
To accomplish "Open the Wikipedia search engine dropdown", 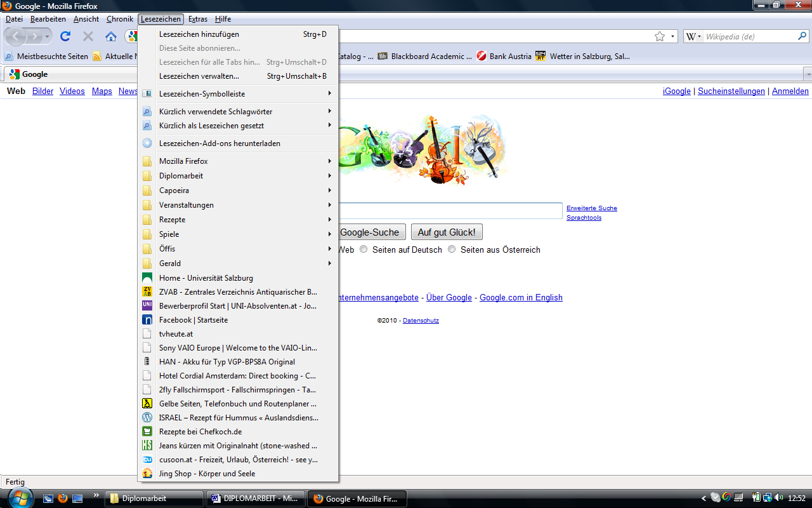I will (693, 37).
